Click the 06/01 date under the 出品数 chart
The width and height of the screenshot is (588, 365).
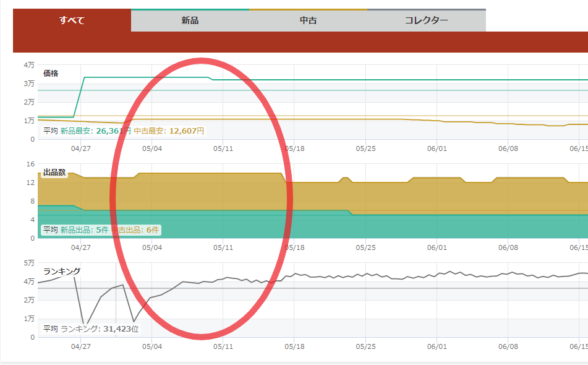click(x=437, y=247)
